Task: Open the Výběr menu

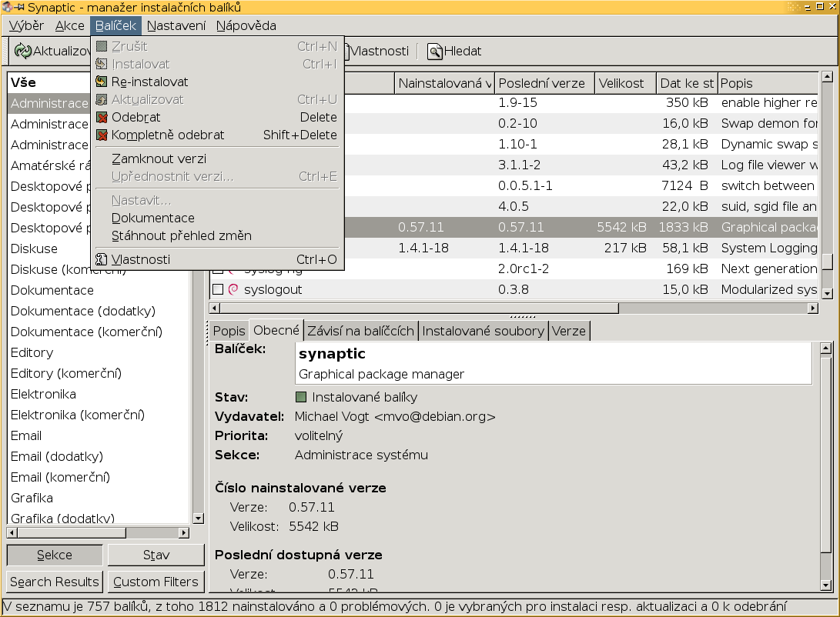Action: (x=26, y=25)
